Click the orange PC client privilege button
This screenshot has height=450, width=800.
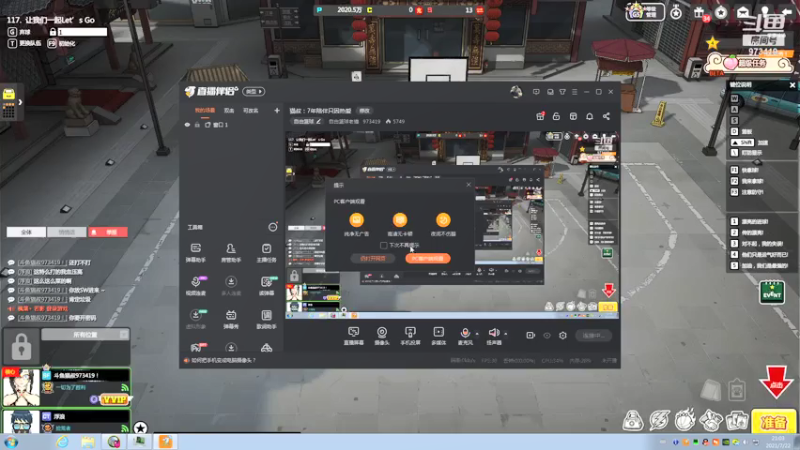pos(428,259)
